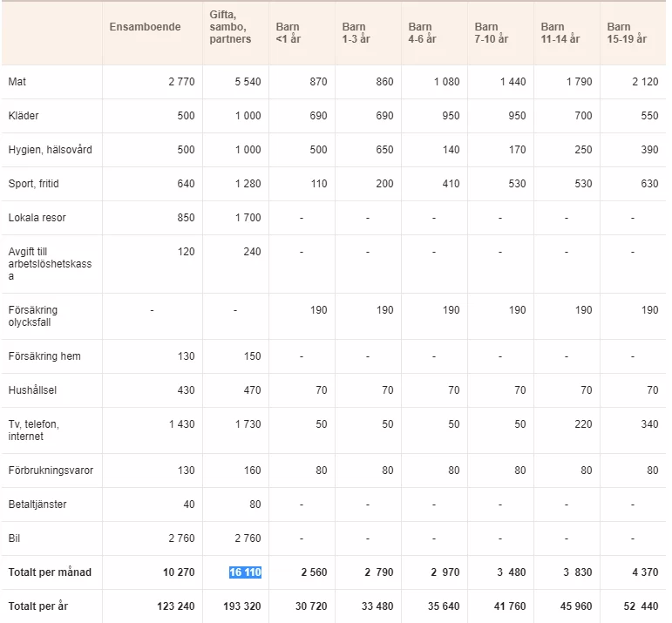672x623 pixels.
Task: Select the "Tv, telefon, internet" row label
Action: 33,430
